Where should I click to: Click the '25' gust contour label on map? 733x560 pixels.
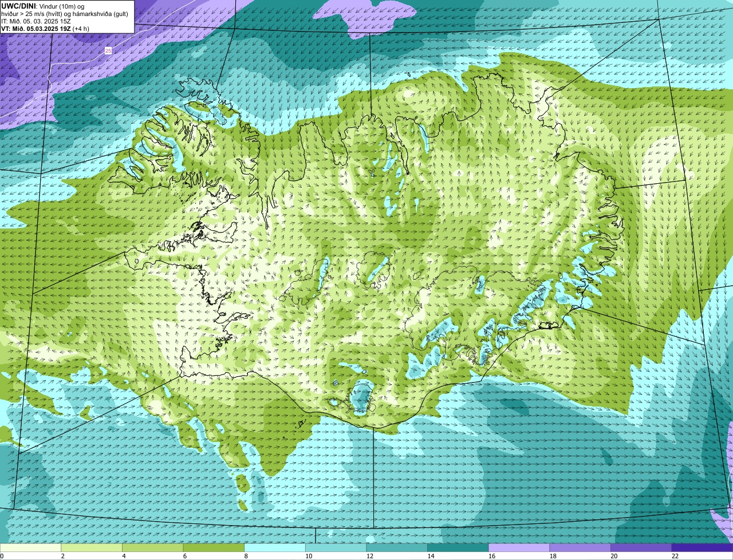108,51
